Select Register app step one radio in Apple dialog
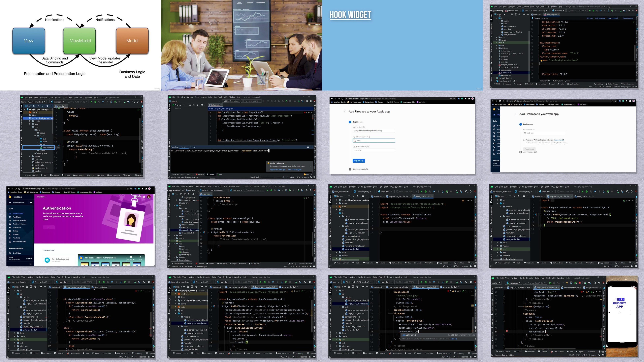The width and height of the screenshot is (644, 362). pyautogui.click(x=350, y=122)
